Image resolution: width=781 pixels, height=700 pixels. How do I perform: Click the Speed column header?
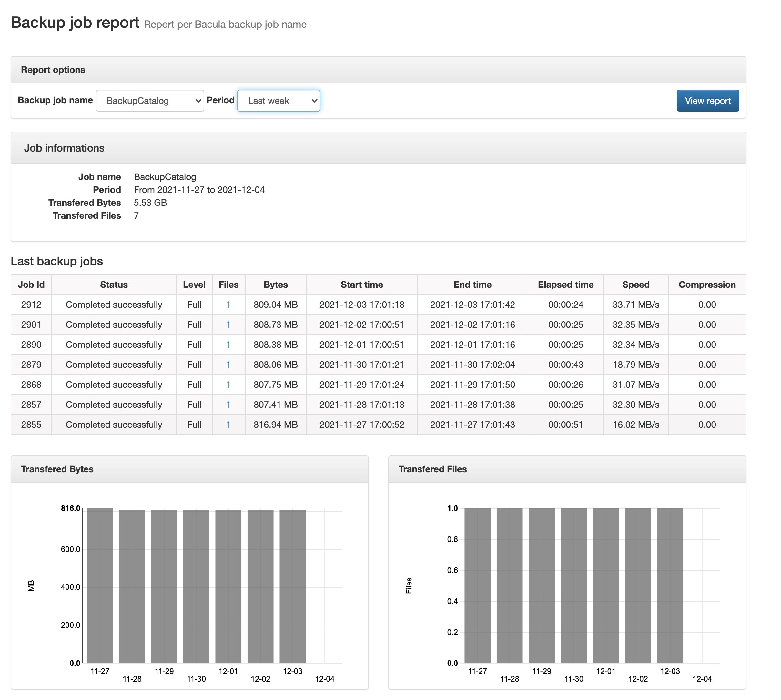635,285
